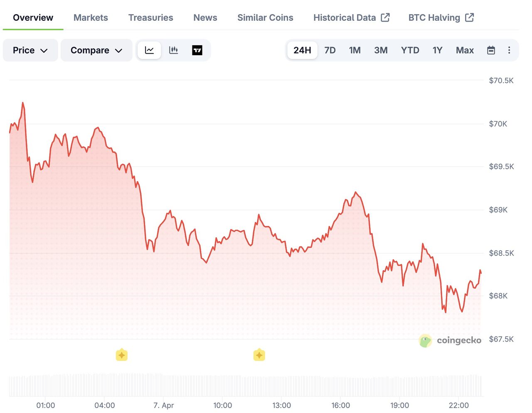The width and height of the screenshot is (532, 413).
Task: Select the 7D time range
Action: point(330,50)
